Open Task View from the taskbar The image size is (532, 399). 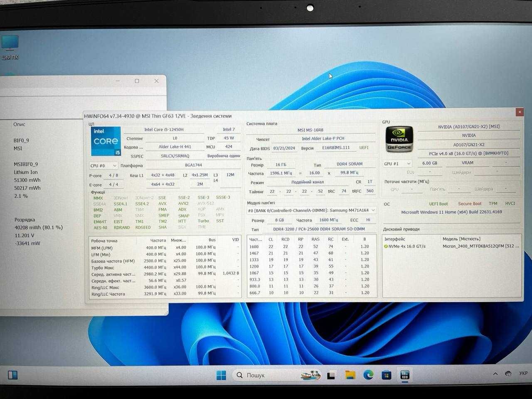[331, 375]
